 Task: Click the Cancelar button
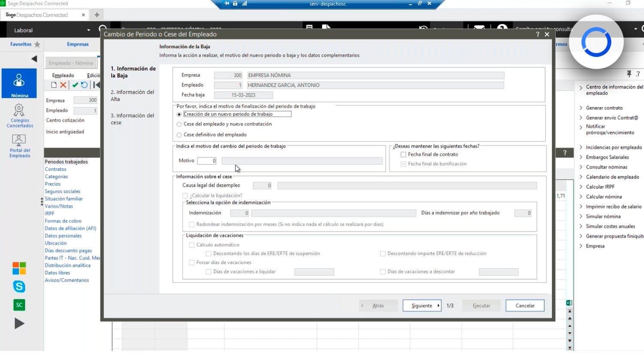point(525,305)
